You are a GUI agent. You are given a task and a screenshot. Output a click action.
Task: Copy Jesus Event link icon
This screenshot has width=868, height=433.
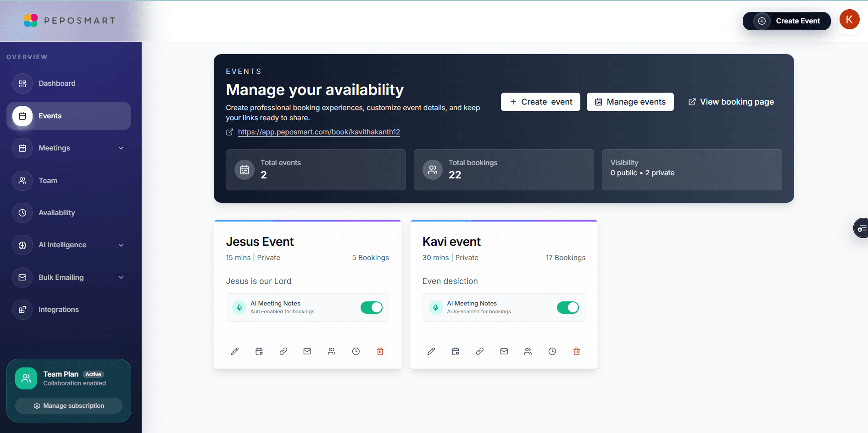(x=284, y=351)
